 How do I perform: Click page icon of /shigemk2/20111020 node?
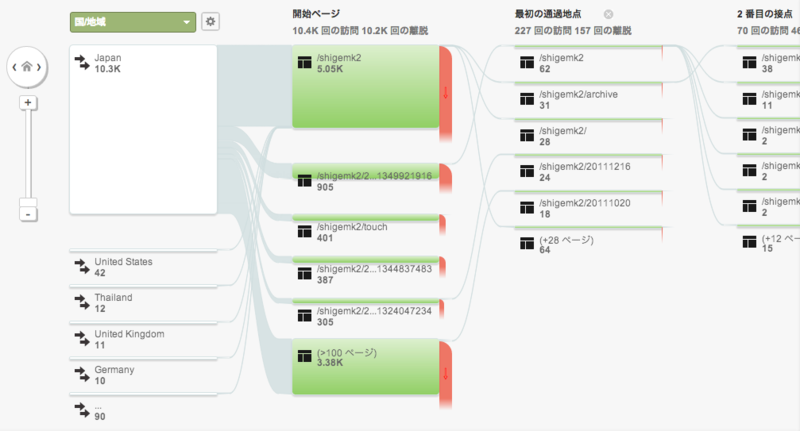coord(527,208)
